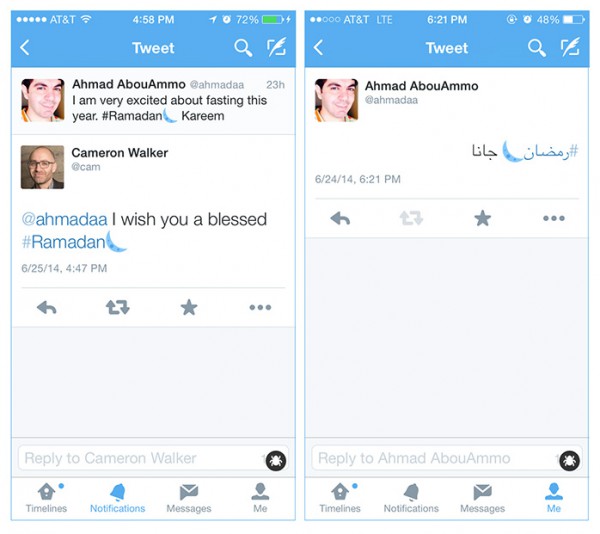Open Timelines tab on right phone
The image size is (600, 534).
[x=340, y=498]
